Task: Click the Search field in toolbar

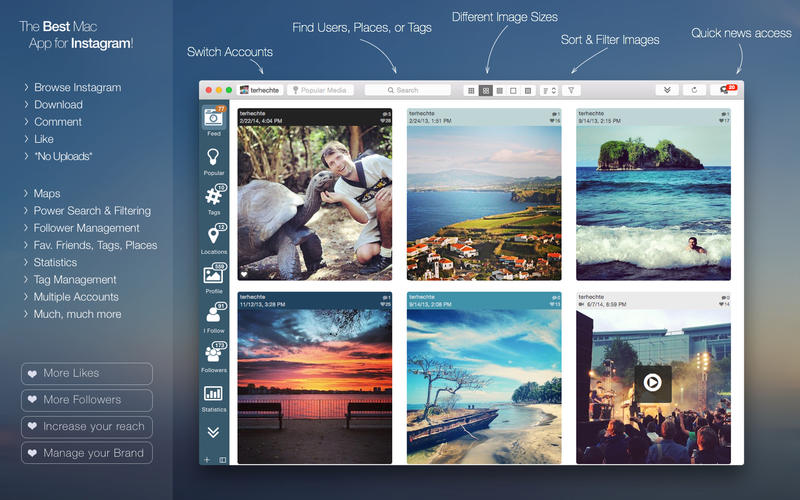Action: pyautogui.click(x=407, y=90)
